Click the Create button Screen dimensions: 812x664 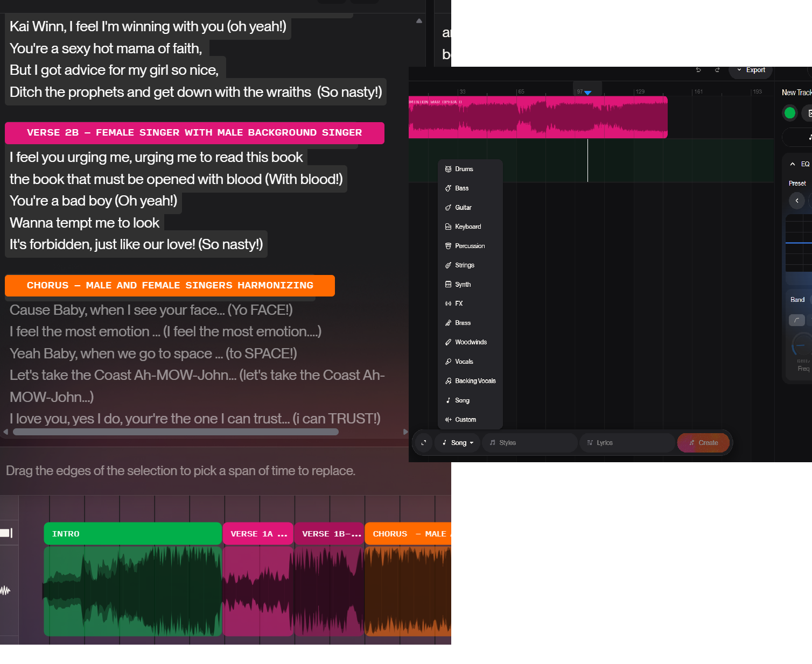pos(703,443)
